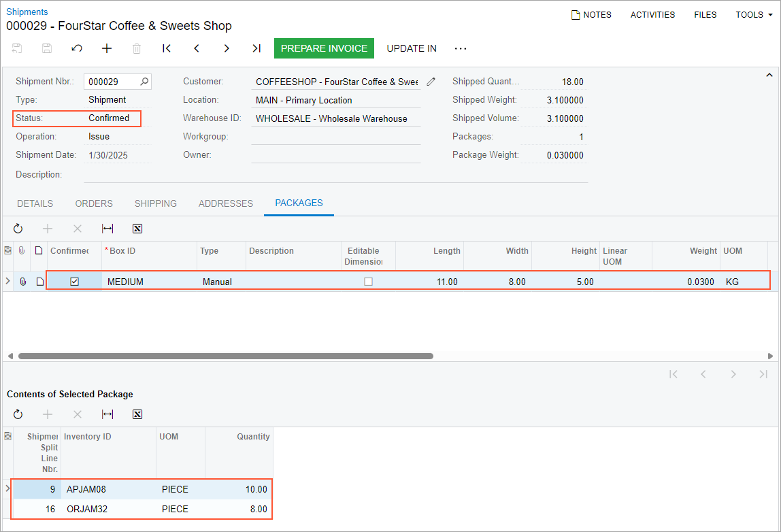Export Contents of Selected Package to Excel
The width and height of the screenshot is (781, 532).
(137, 414)
